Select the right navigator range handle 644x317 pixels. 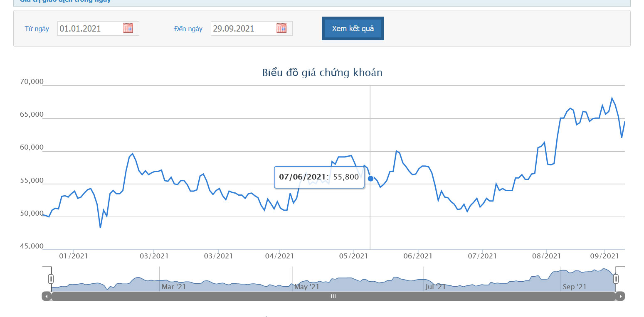[x=616, y=278]
